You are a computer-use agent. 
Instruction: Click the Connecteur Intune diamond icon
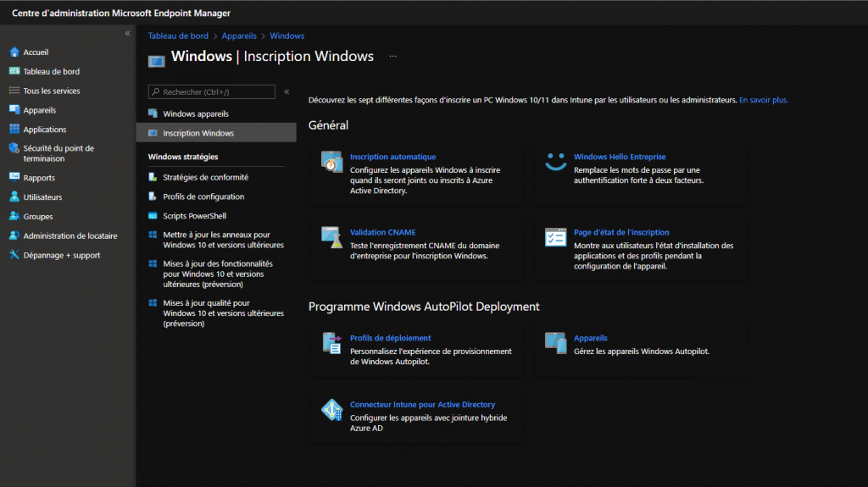pos(331,410)
